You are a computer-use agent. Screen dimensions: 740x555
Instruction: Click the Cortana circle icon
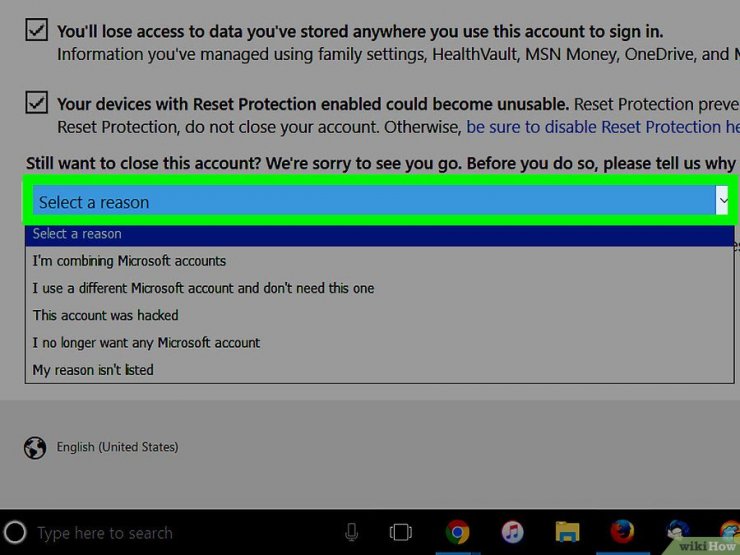click(16, 533)
